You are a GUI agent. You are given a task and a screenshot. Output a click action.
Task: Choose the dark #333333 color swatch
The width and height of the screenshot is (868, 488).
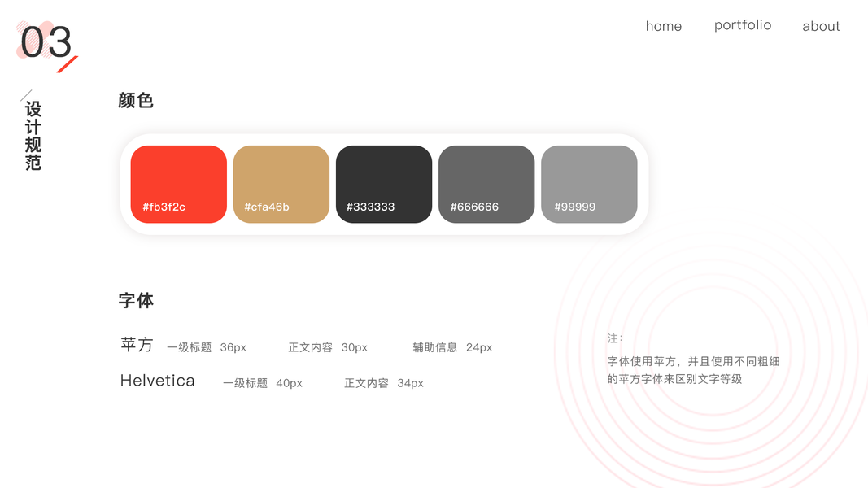(x=384, y=185)
